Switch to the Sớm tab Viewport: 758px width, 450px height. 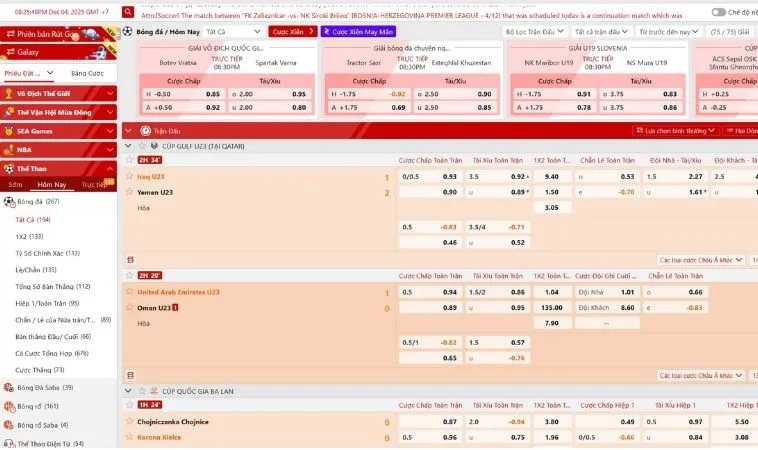tap(15, 185)
